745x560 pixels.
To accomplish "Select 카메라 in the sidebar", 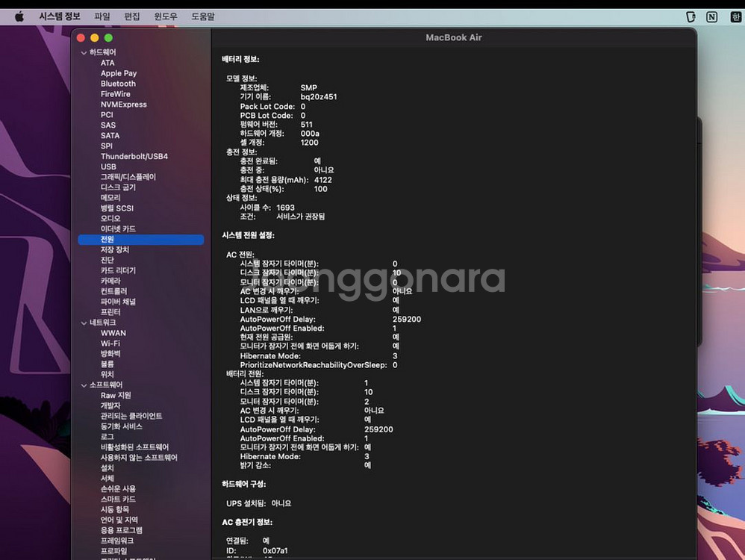I will click(x=110, y=281).
